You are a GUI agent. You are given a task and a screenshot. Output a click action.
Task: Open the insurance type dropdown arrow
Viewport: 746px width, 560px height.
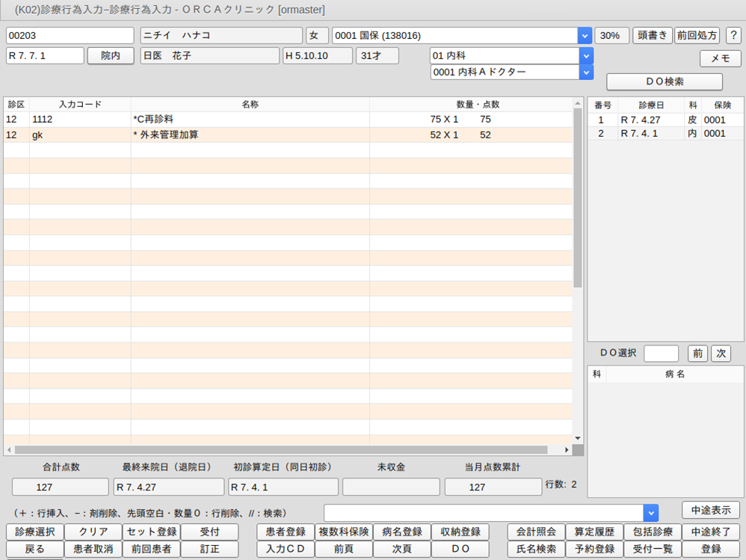pos(585,36)
